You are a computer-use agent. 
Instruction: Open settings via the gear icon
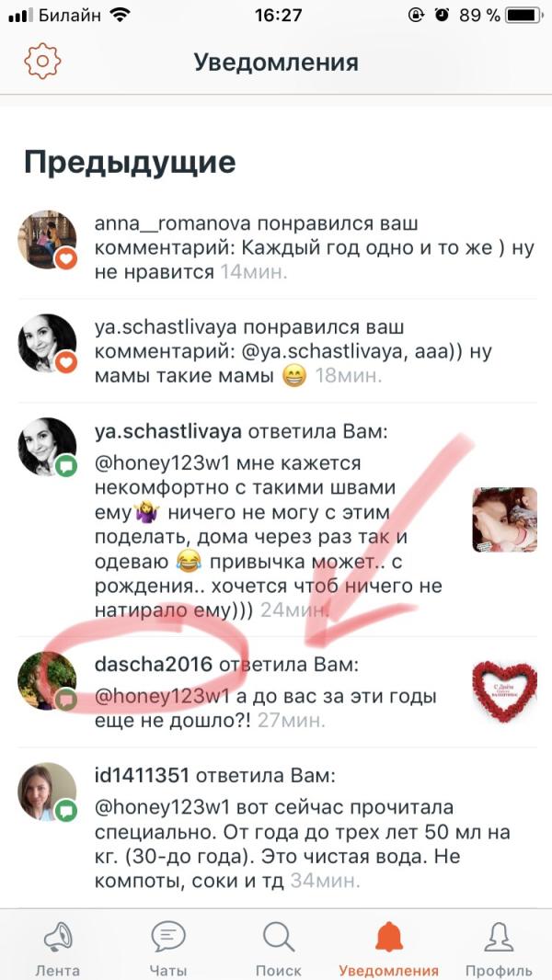(42, 62)
